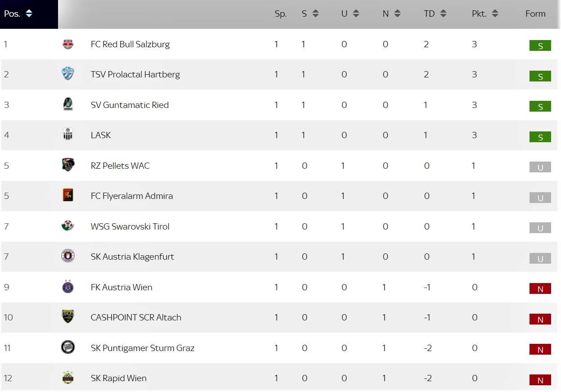Click the SV Guntamatic Ried crest icon
This screenshot has width=561, height=392.
68,104
